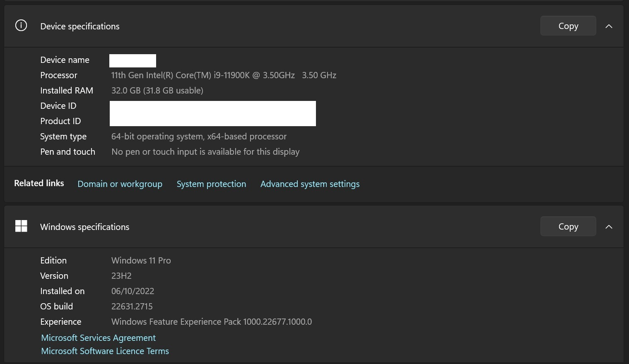Copy the Windows specifications
629x364 pixels.
(x=568, y=226)
